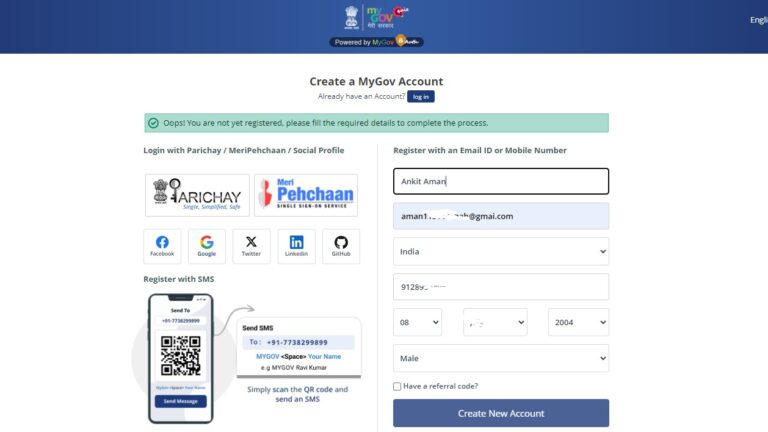Expand the India country dropdown

coord(500,251)
